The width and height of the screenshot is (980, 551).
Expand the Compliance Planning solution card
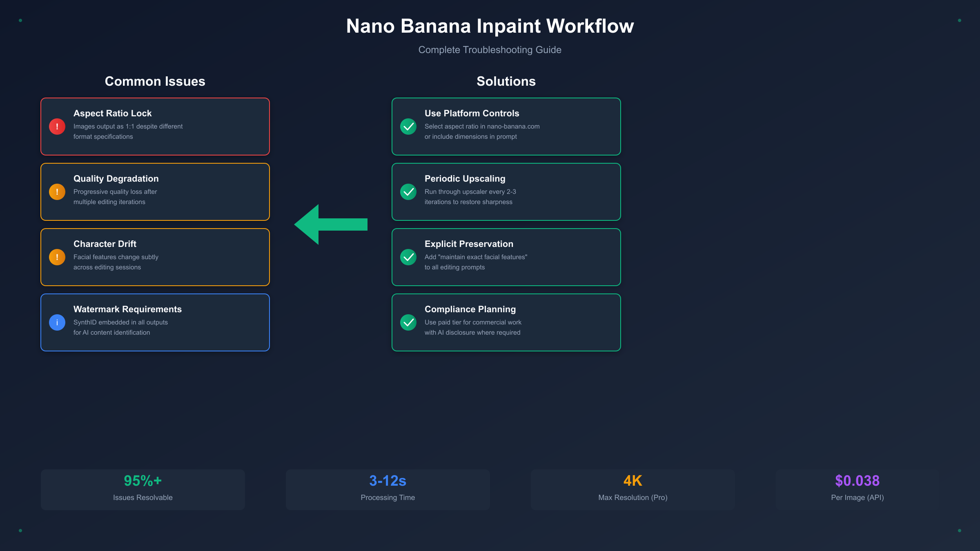coord(506,322)
